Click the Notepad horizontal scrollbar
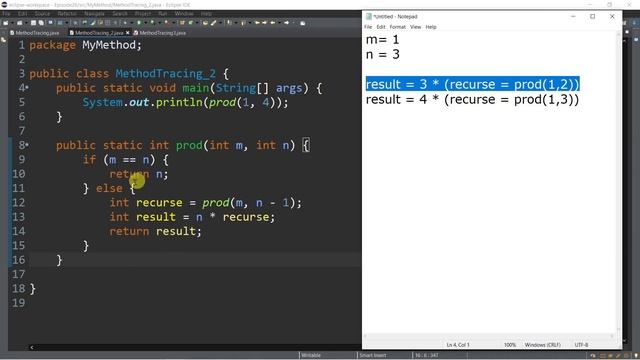The width and height of the screenshot is (640, 360). [x=489, y=336]
